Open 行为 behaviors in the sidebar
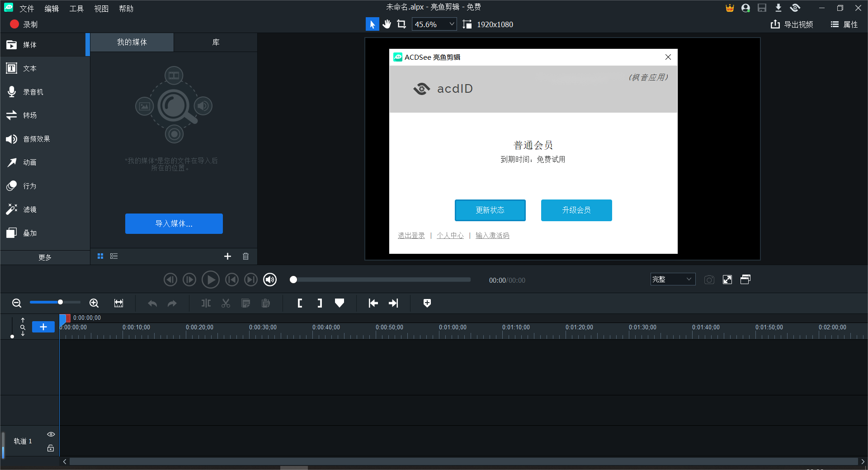 [45, 186]
